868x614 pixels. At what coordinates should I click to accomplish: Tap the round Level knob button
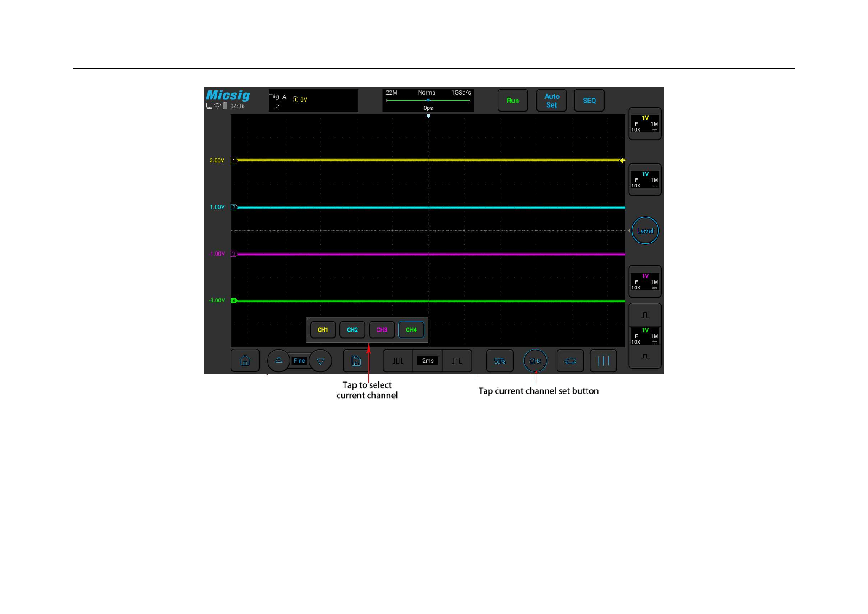pyautogui.click(x=645, y=230)
